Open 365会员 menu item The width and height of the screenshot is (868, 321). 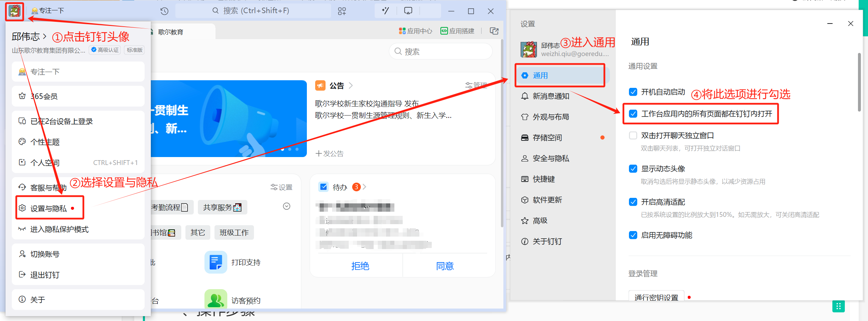click(x=78, y=96)
